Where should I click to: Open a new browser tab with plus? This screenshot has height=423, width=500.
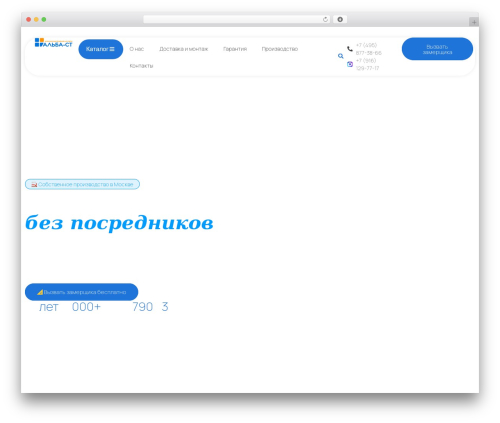[x=474, y=22]
